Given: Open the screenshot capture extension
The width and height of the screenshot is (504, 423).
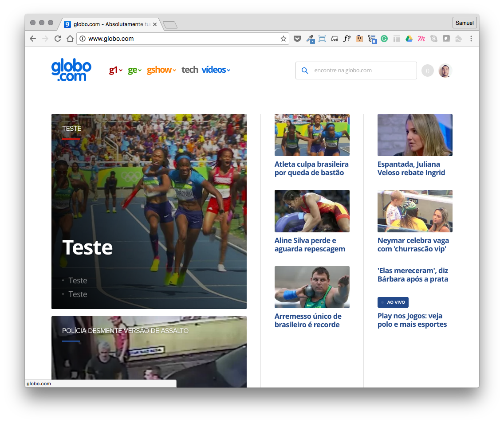Looking at the screenshot, I should [x=322, y=39].
